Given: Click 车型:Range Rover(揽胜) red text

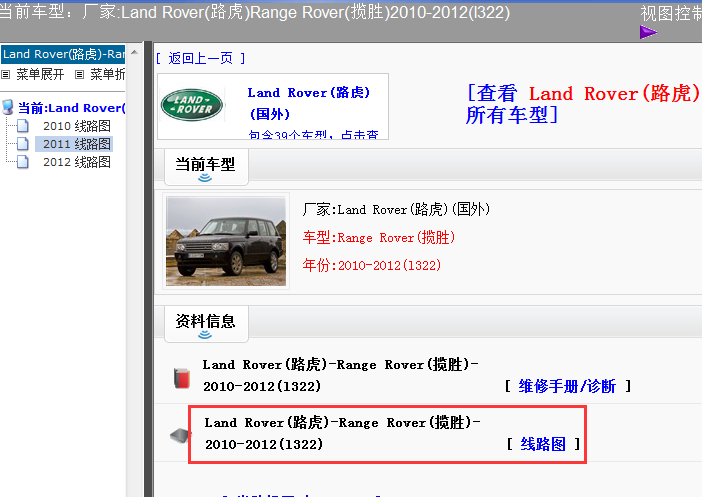Looking at the screenshot, I should (x=379, y=237).
